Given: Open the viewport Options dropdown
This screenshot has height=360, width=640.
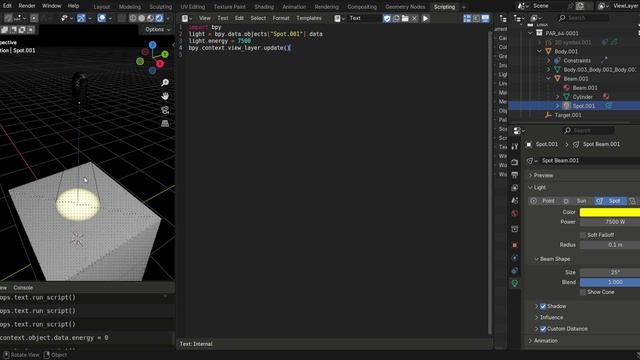Looking at the screenshot, I should 158,29.
